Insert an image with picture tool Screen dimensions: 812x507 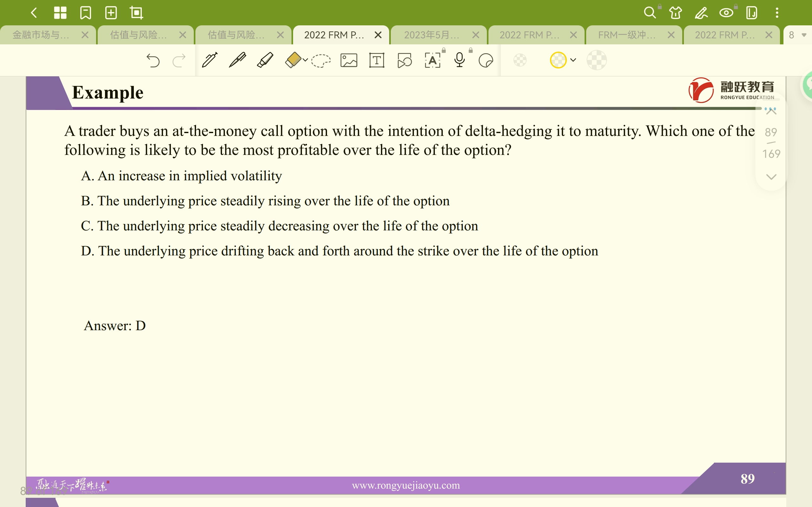tap(349, 61)
